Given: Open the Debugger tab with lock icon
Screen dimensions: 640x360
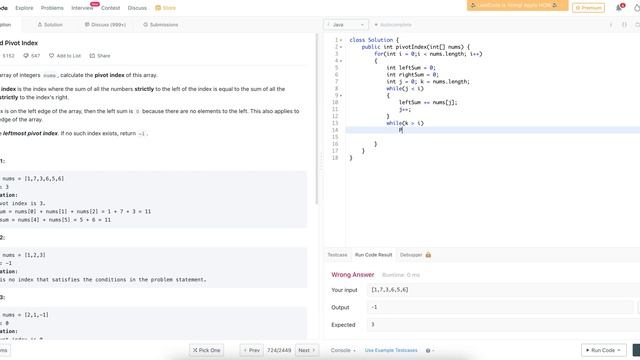Looking at the screenshot, I should [x=415, y=255].
